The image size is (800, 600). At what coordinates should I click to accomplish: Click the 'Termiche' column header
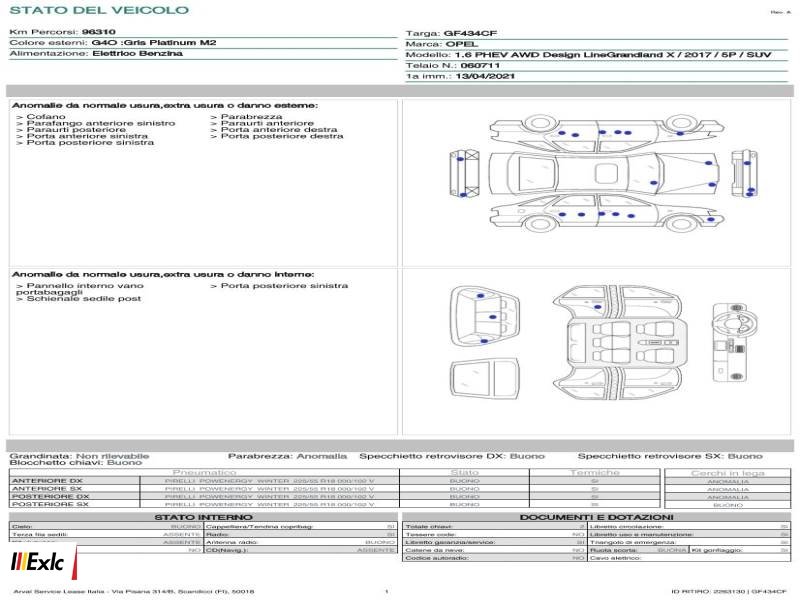click(594, 472)
